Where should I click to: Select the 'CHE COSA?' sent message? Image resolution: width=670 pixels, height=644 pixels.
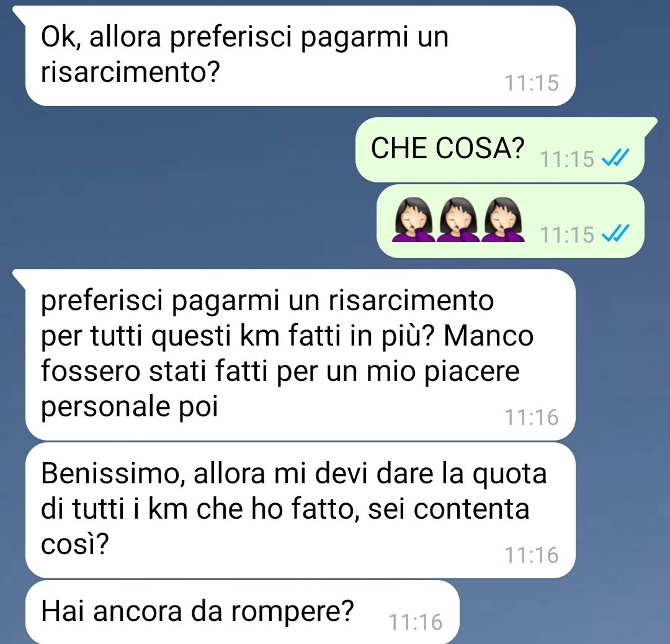500,150
